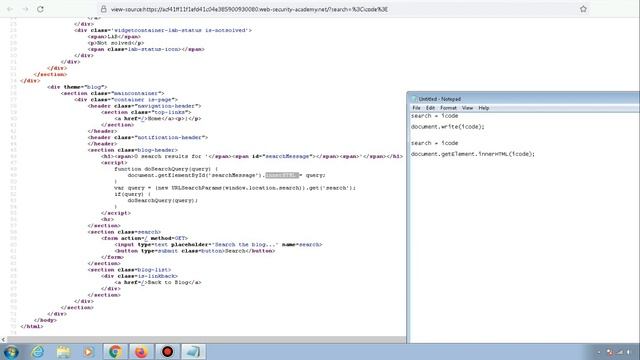This screenshot has width=640, height=360.
Task: Reload the view-source page
Action: point(40,9)
